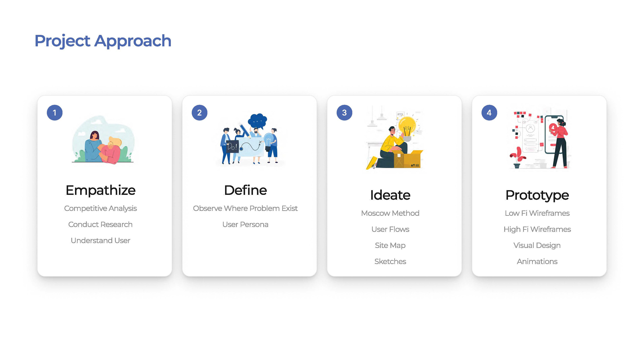
Task: Click the Site Map item
Action: point(390,245)
